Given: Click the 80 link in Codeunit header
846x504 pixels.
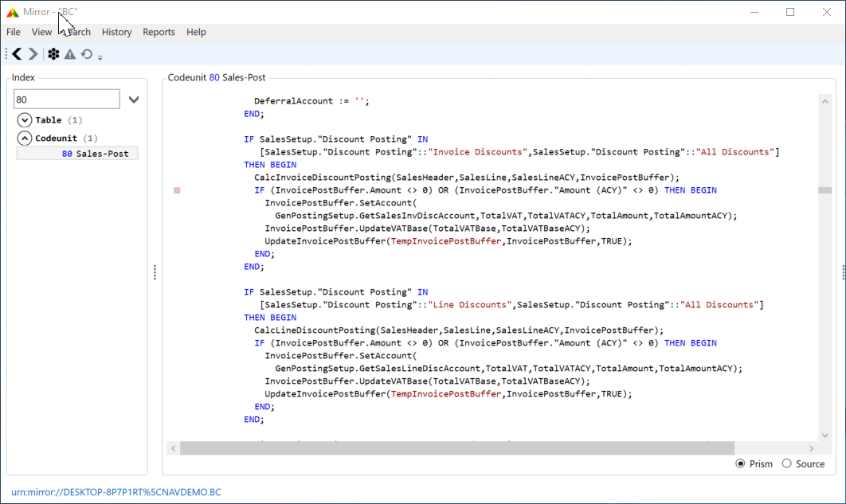Looking at the screenshot, I should tap(214, 77).
